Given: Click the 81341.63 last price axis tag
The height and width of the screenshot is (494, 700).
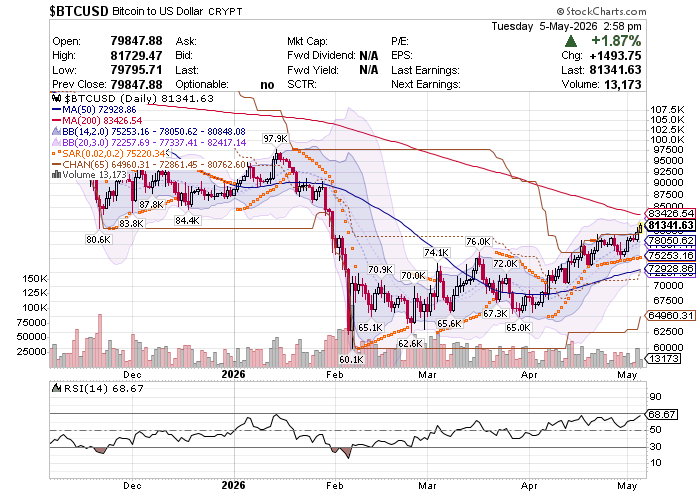Looking at the screenshot, I should point(671,225).
